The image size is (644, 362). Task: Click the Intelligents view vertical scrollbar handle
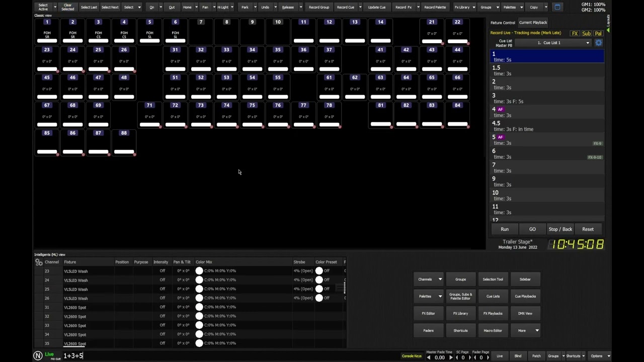(345, 288)
